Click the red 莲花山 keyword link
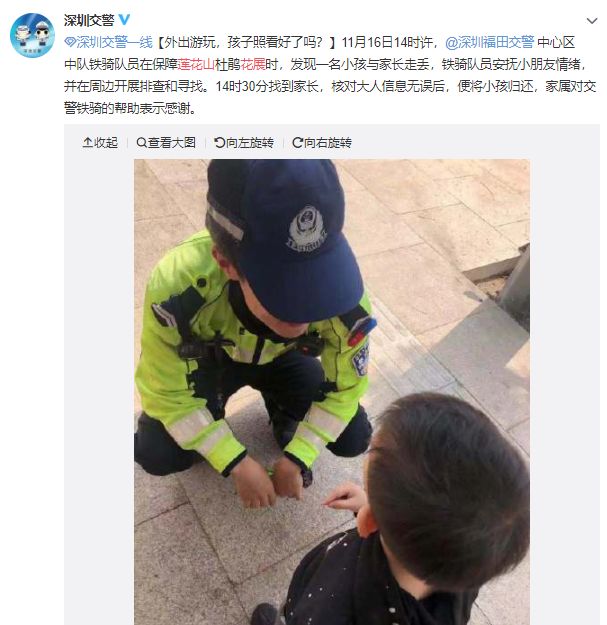607x625 pixels. coord(196,64)
